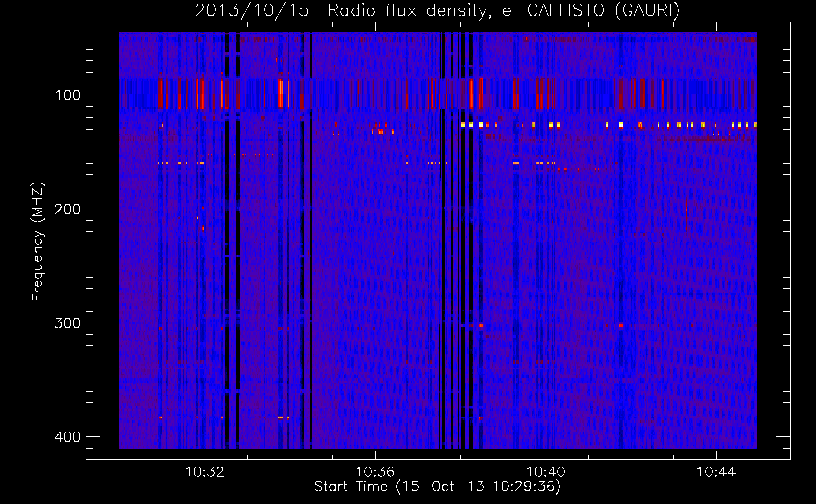Click the 300 frequency tick label
Screen dimensions: 816x504
click(68, 323)
